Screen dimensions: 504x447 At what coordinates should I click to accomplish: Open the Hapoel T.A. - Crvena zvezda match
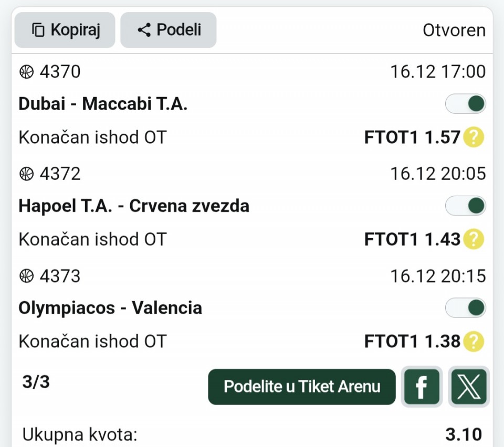(134, 206)
